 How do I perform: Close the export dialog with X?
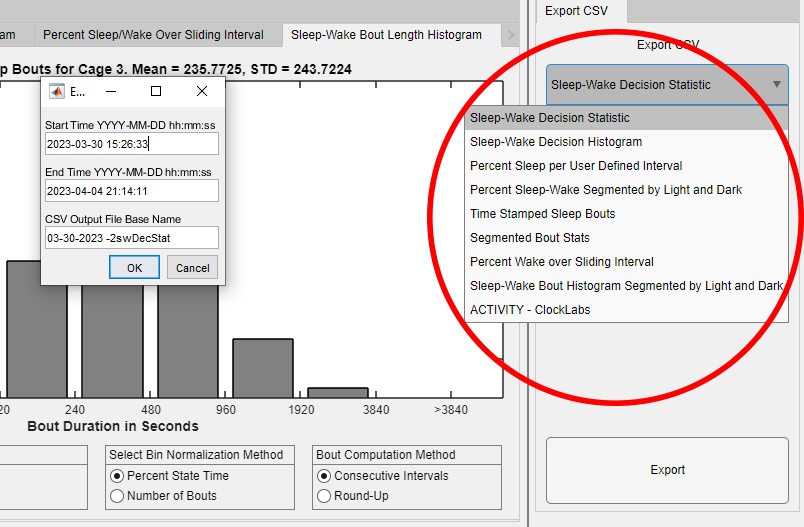tap(202, 91)
